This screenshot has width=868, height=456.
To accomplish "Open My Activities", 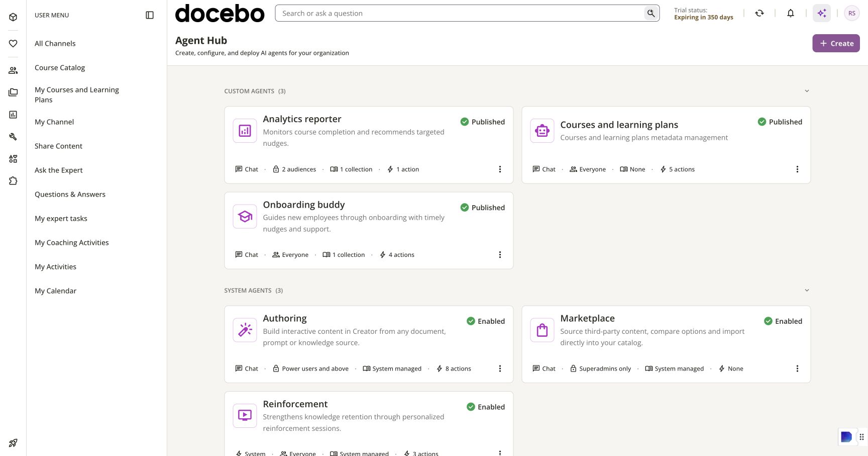I will click(55, 266).
